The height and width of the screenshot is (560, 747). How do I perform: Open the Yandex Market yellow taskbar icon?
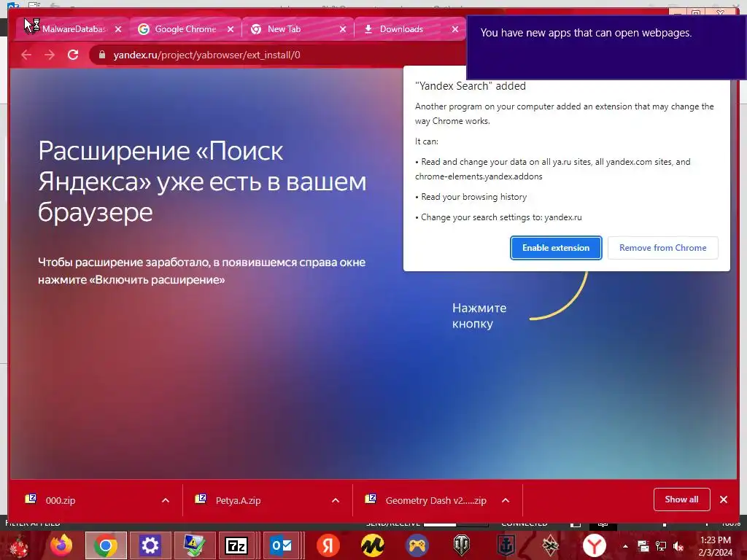tap(373, 545)
